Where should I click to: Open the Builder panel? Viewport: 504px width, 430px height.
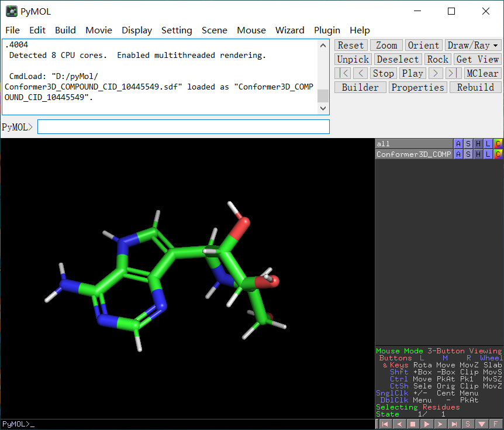pos(360,88)
